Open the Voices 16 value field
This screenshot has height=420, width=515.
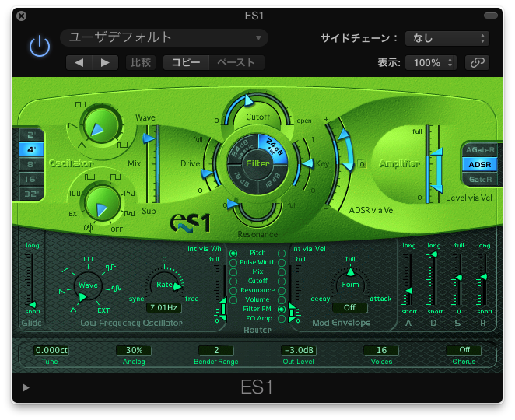pyautogui.click(x=381, y=350)
